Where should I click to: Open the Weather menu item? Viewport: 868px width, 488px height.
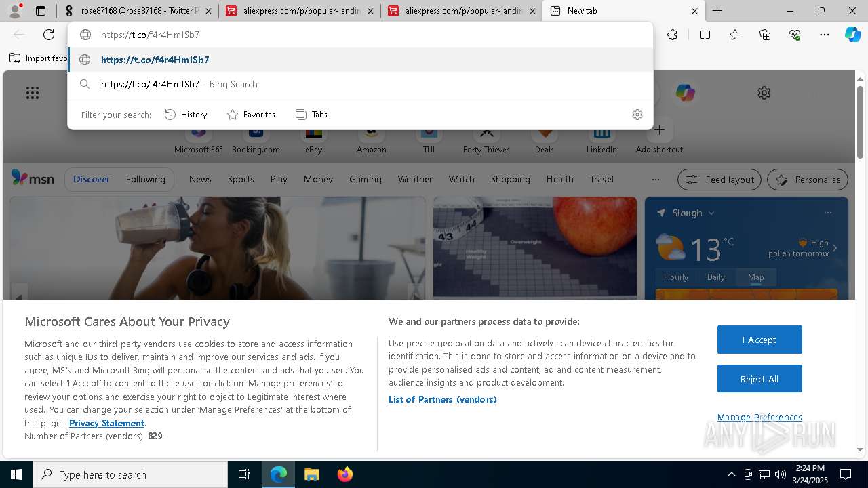point(415,179)
